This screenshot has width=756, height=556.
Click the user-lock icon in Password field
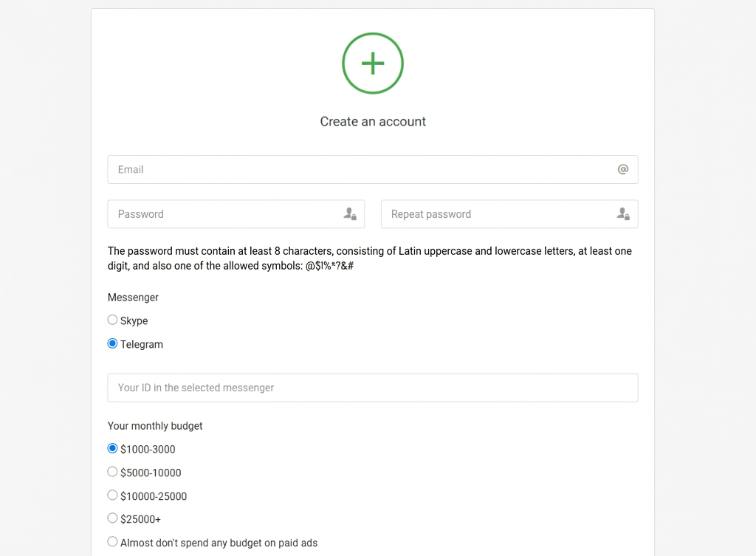(x=350, y=213)
